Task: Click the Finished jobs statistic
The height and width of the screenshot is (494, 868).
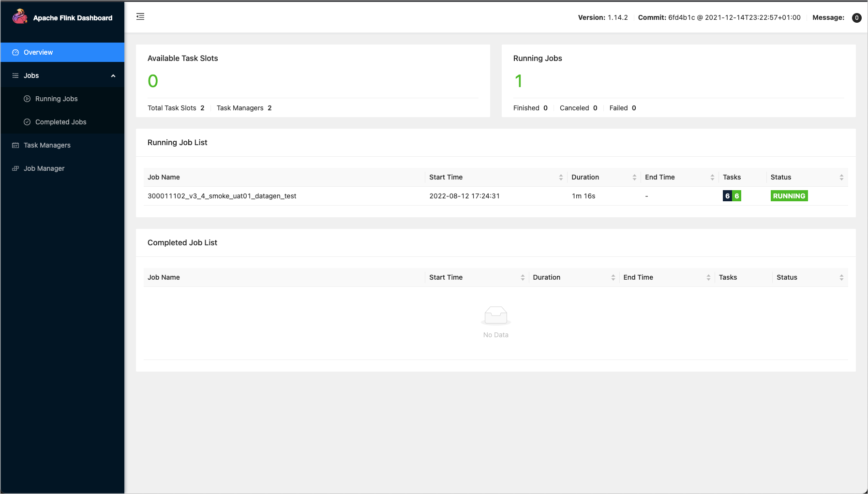Action: tap(531, 108)
